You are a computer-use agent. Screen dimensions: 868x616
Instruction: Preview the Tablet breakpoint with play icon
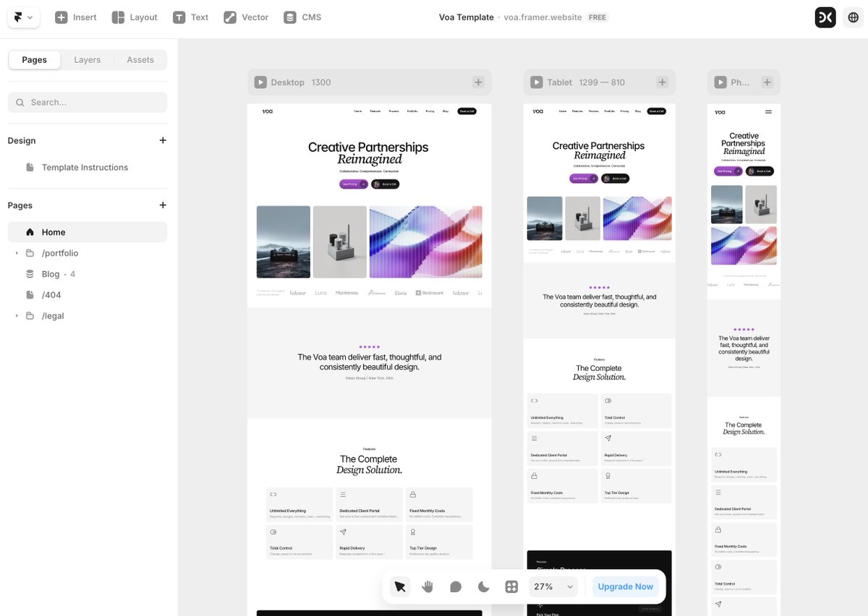point(536,82)
